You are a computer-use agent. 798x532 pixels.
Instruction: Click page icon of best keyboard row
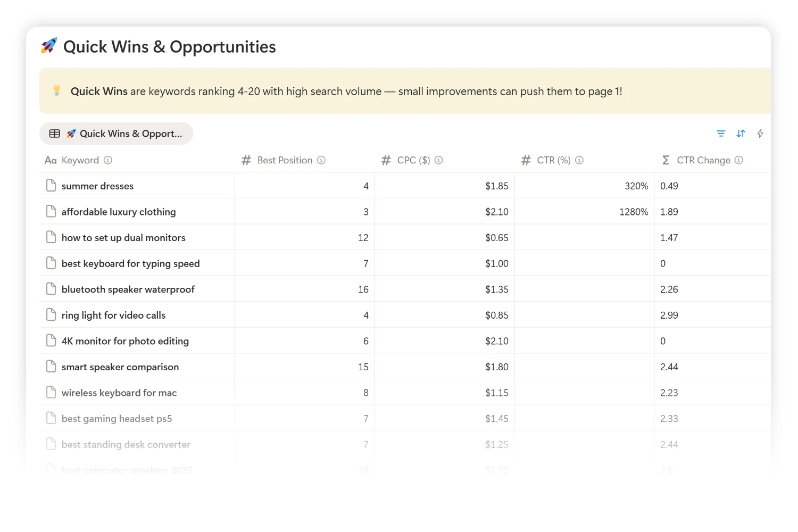(x=51, y=263)
